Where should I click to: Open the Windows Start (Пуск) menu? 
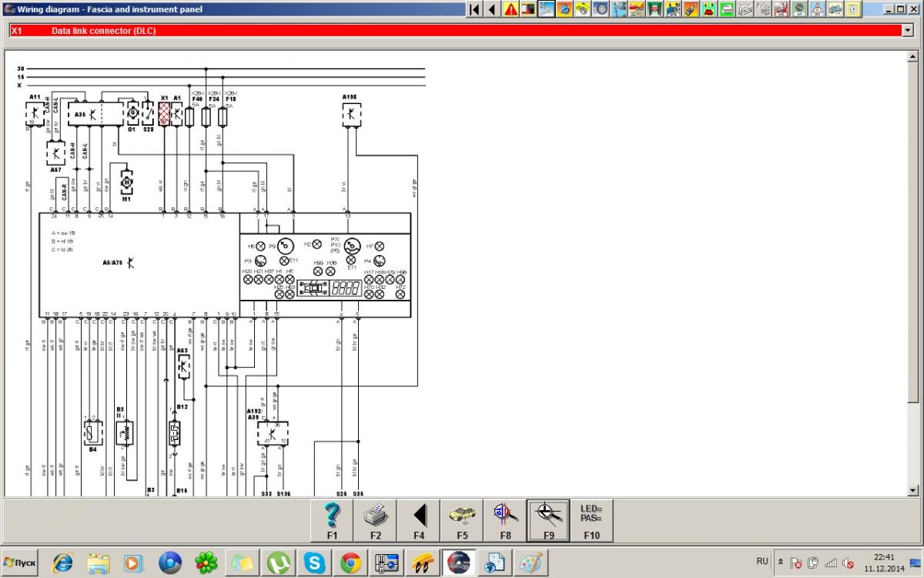coord(21,563)
